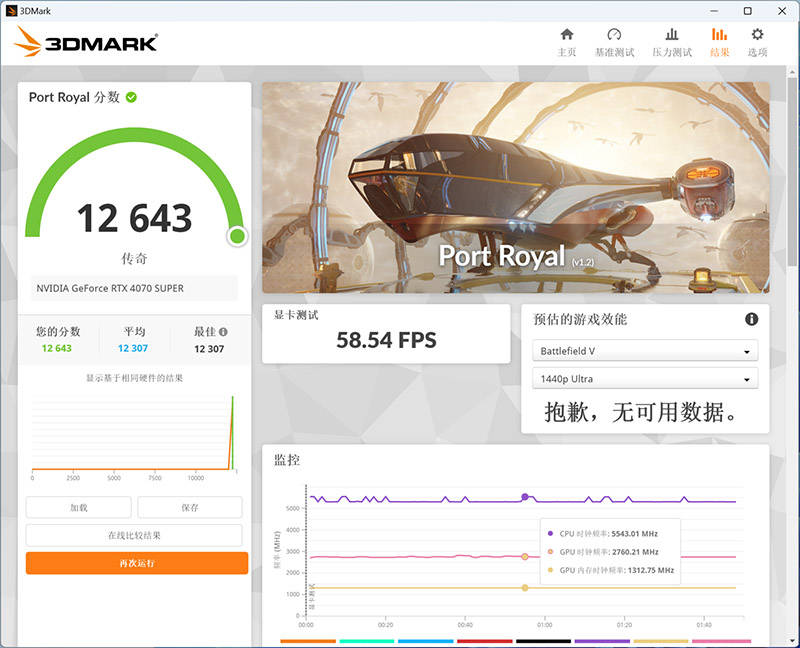This screenshot has width=800, height=648.
Task: Click 在线比较结果 compare online button
Action: coord(134,535)
